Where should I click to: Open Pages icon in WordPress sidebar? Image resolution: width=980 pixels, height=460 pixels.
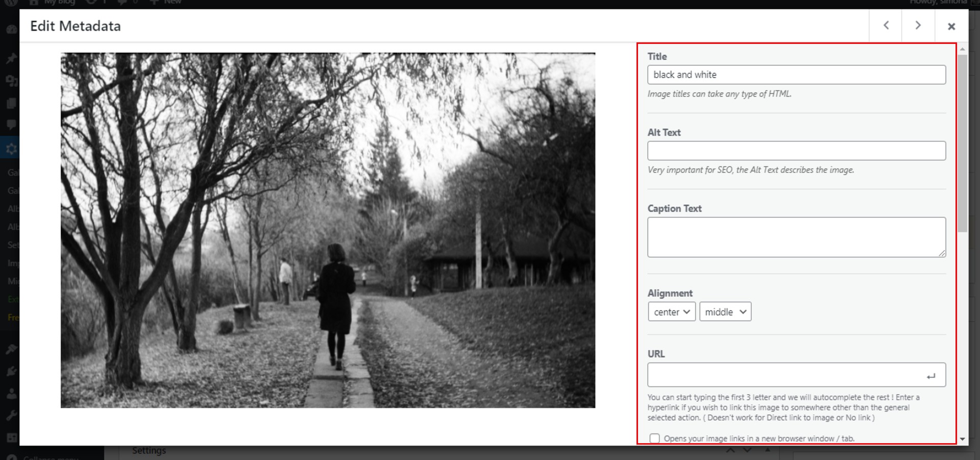[11, 103]
